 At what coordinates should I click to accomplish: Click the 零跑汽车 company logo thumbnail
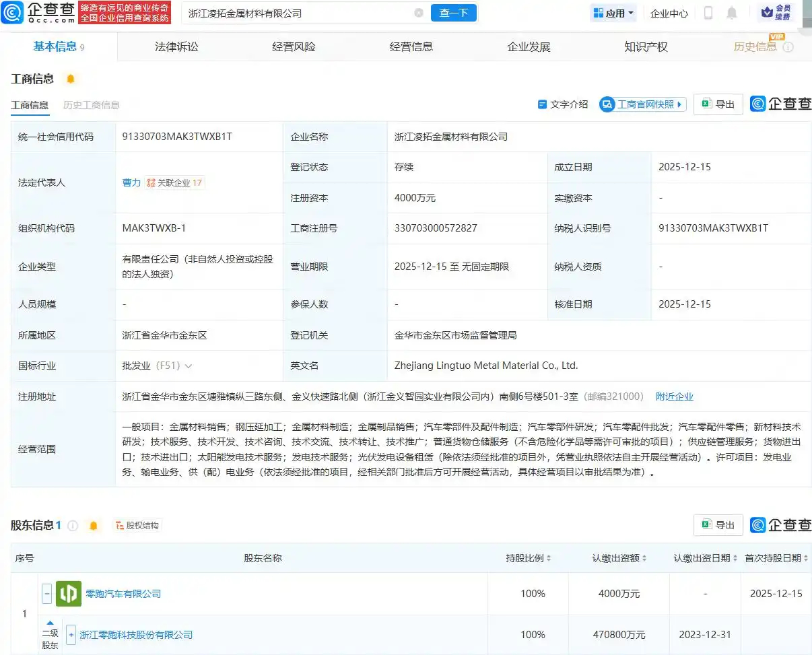point(68,594)
